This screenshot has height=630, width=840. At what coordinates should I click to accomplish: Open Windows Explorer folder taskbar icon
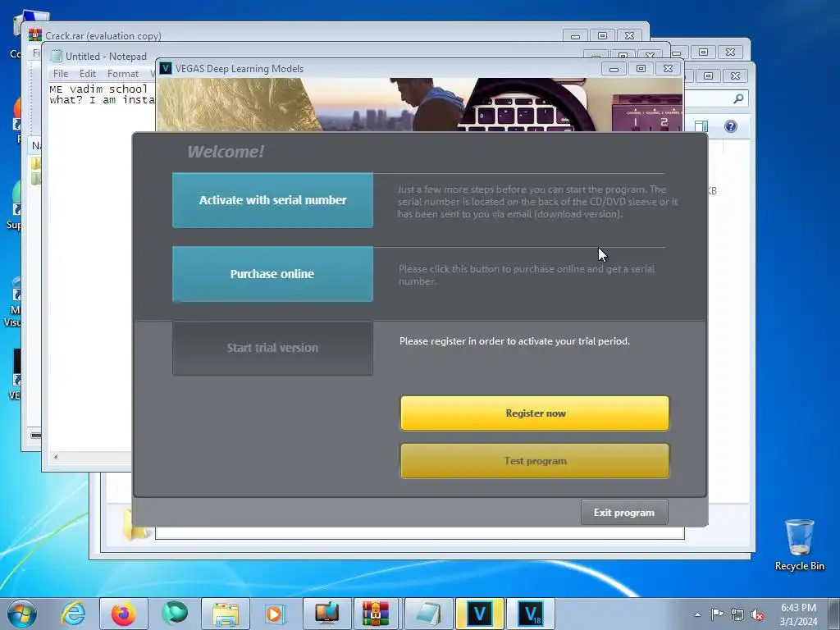[x=226, y=614]
